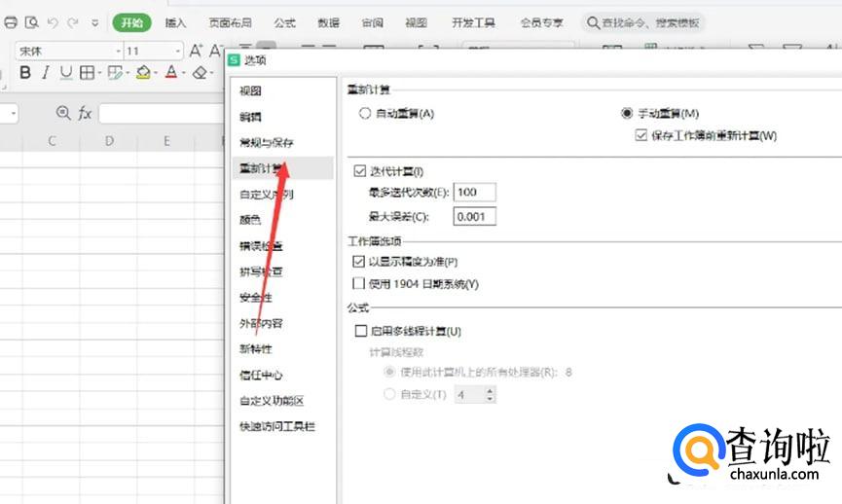Click the zoom magnifier icon by formula bar

pos(63,113)
